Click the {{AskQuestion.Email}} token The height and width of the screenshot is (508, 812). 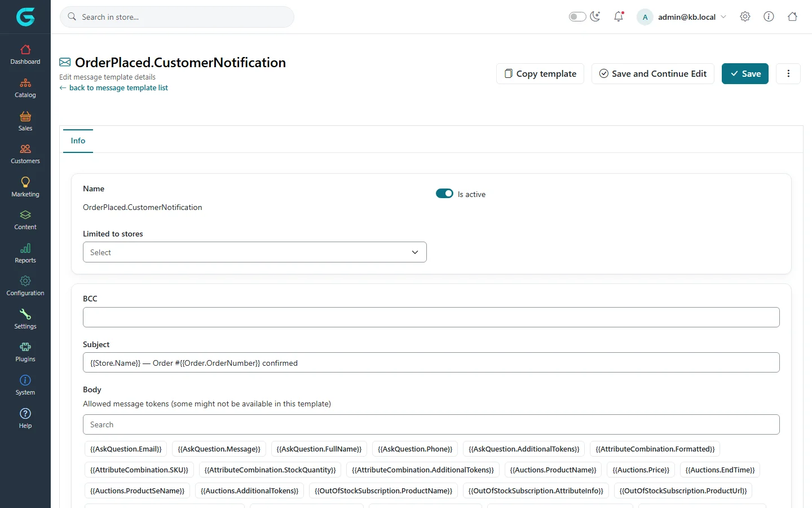(x=126, y=449)
